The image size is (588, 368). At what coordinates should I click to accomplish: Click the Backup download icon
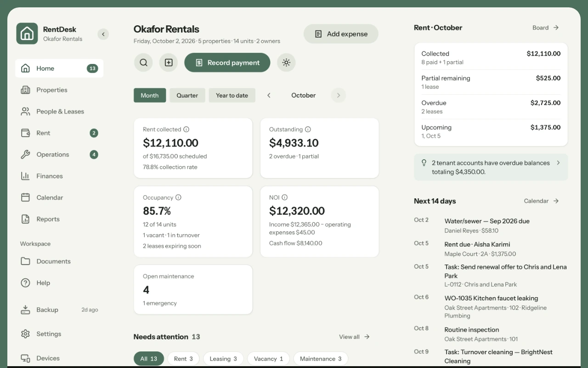tap(25, 310)
